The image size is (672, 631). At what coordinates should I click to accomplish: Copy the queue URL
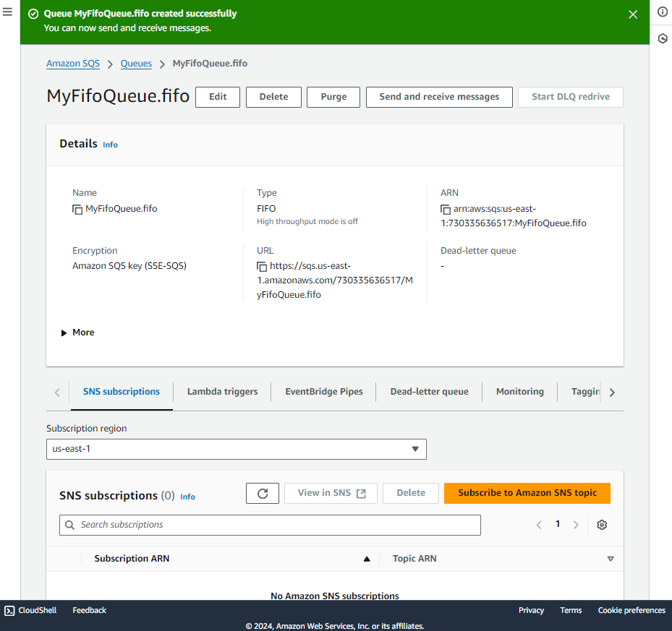pos(262,267)
